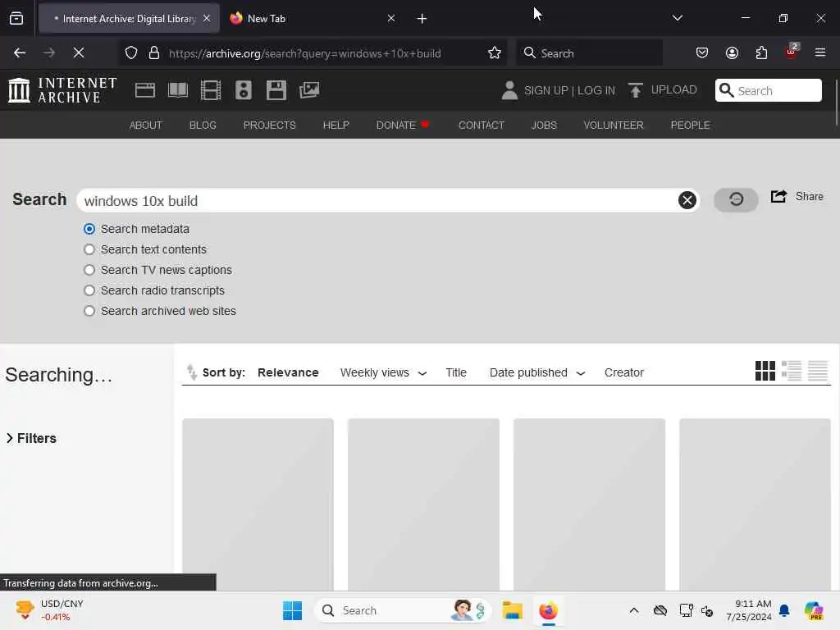Open the uBlock extension icon with badge
This screenshot has height=630, width=840.
[x=792, y=52]
